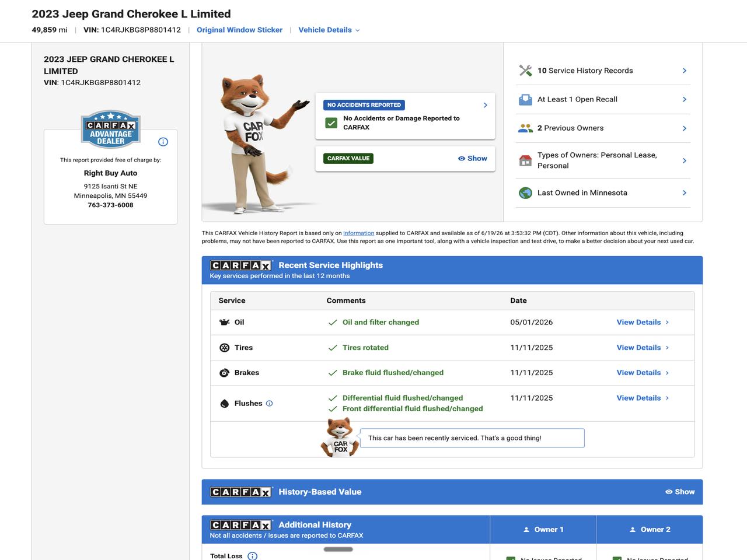Click the CARFAX Advantage Dealer badge
The image size is (747, 560).
tap(111, 129)
